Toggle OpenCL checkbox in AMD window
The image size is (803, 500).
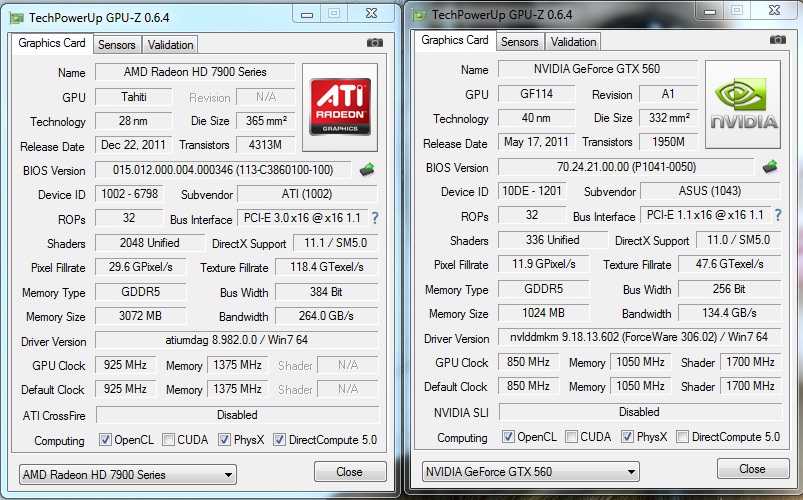105,440
